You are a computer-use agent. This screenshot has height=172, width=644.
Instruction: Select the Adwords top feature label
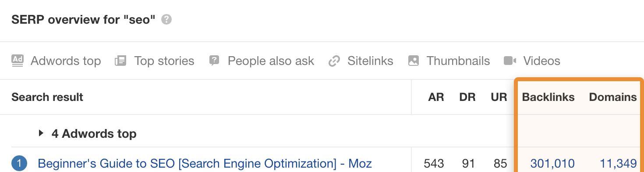66,61
